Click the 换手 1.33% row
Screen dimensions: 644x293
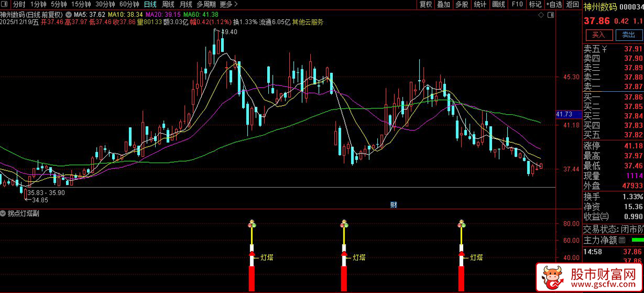point(613,196)
